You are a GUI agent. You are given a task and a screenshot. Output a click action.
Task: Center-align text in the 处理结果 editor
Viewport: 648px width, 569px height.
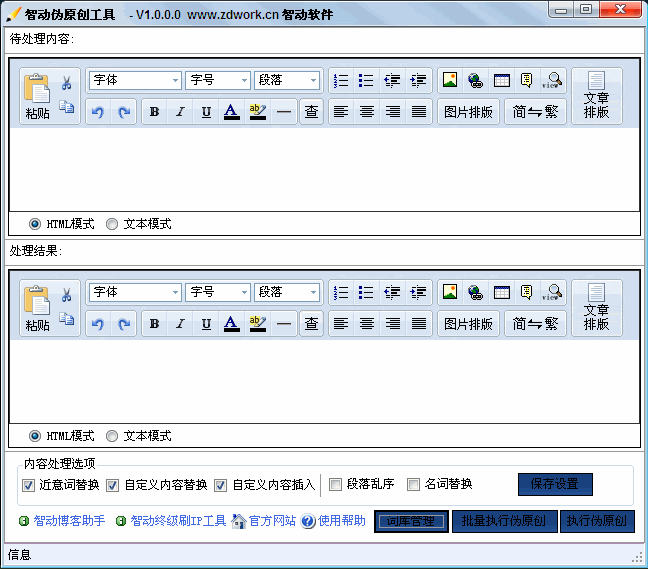(367, 323)
